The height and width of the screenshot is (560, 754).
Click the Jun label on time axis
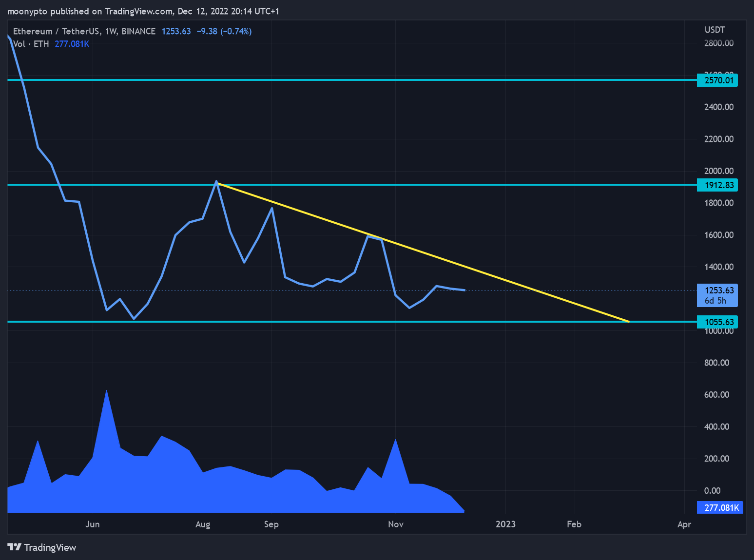click(x=92, y=524)
